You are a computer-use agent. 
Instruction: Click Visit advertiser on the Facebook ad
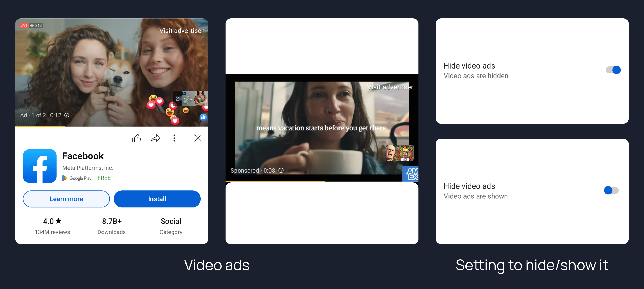pyautogui.click(x=181, y=31)
